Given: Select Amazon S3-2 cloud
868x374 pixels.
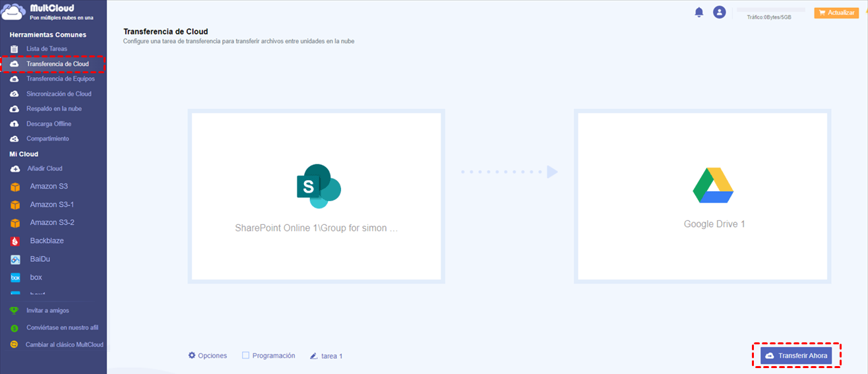Looking at the screenshot, I should coord(53,223).
